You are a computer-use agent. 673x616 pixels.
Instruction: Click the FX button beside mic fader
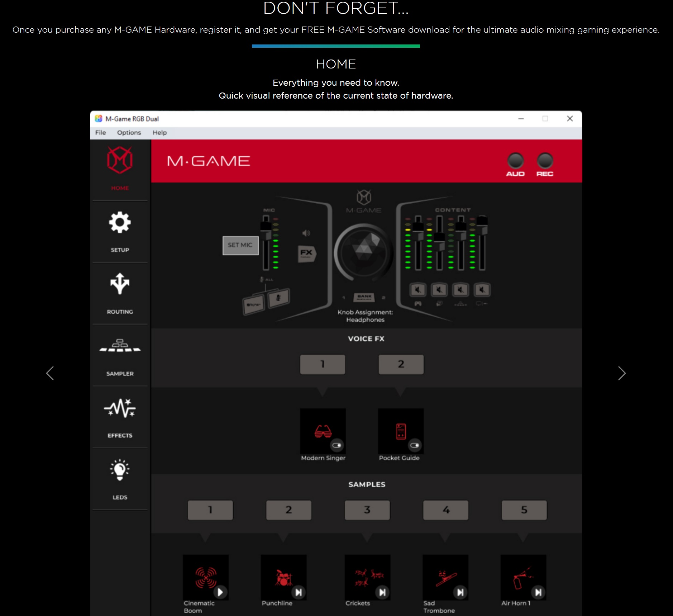307,253
